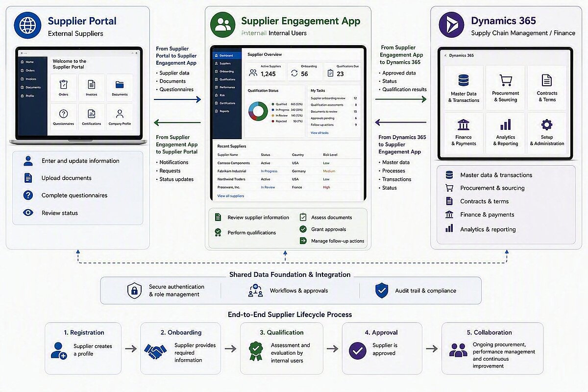Click the Supplier Engagement App people icon
588x392 pixels.
point(223,25)
